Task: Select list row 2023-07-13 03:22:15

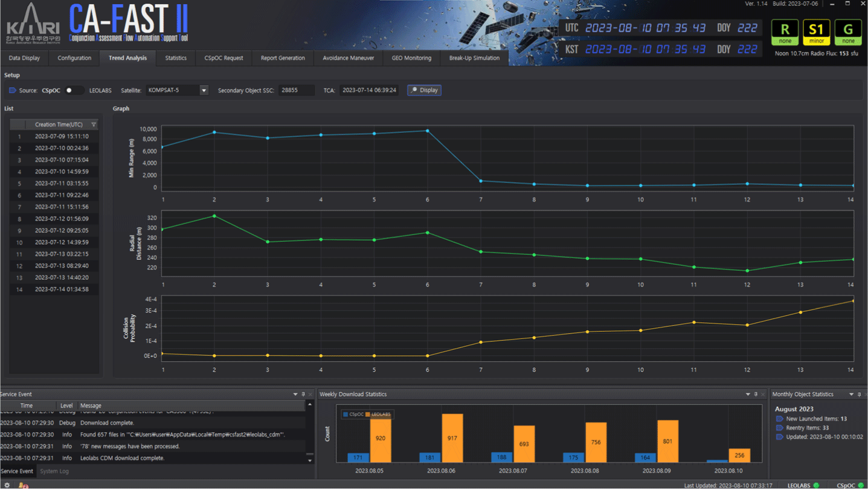Action: (x=54, y=254)
